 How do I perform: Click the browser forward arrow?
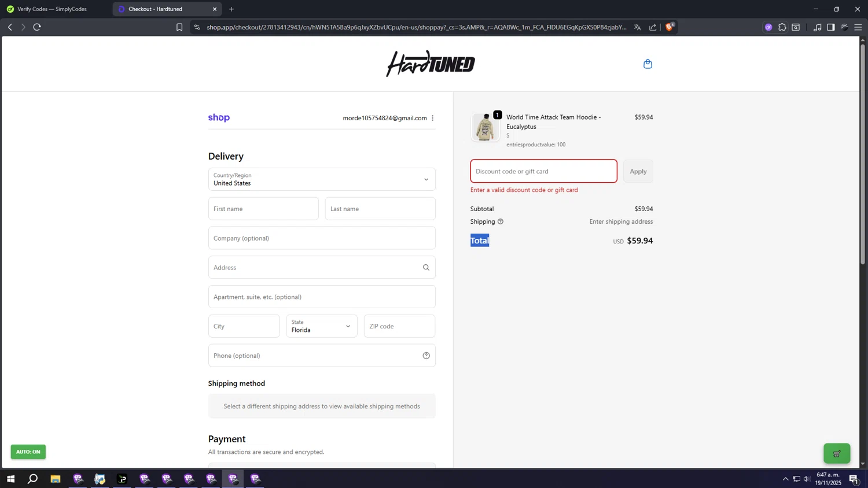point(23,27)
